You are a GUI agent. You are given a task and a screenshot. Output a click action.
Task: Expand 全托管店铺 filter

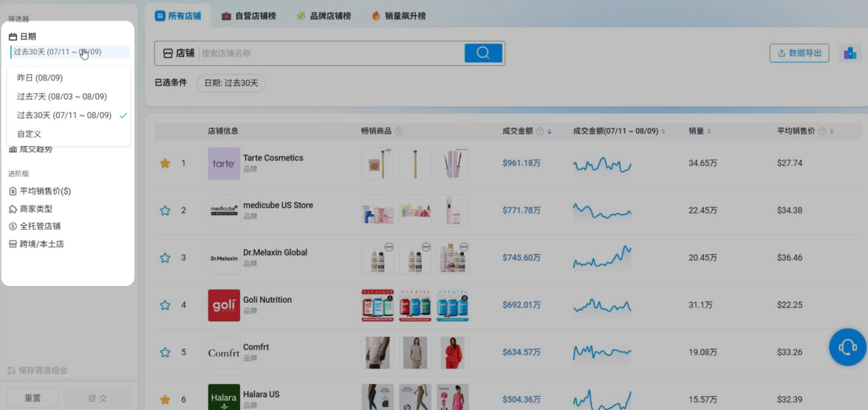pos(34,226)
